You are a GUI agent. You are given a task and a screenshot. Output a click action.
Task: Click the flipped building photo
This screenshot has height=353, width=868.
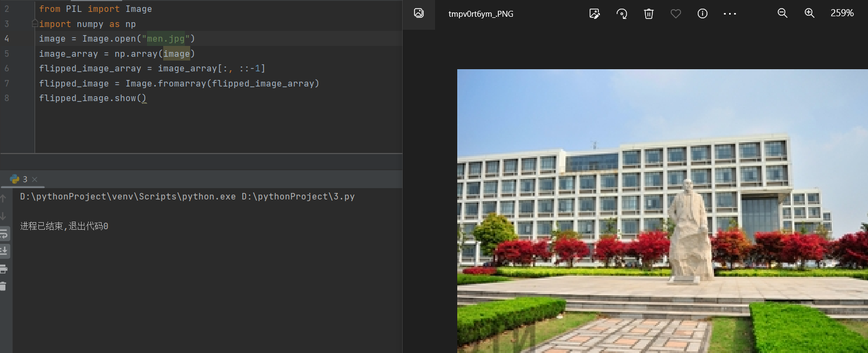[663, 211]
